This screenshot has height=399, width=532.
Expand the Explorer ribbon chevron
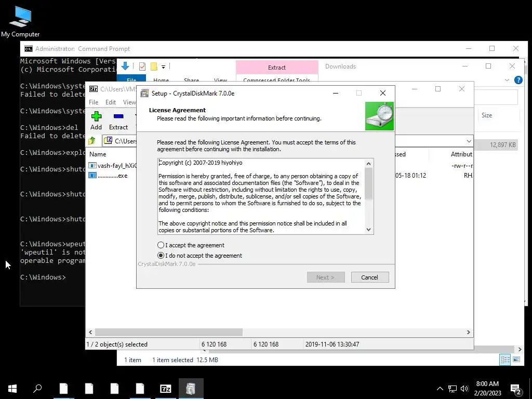507,80
